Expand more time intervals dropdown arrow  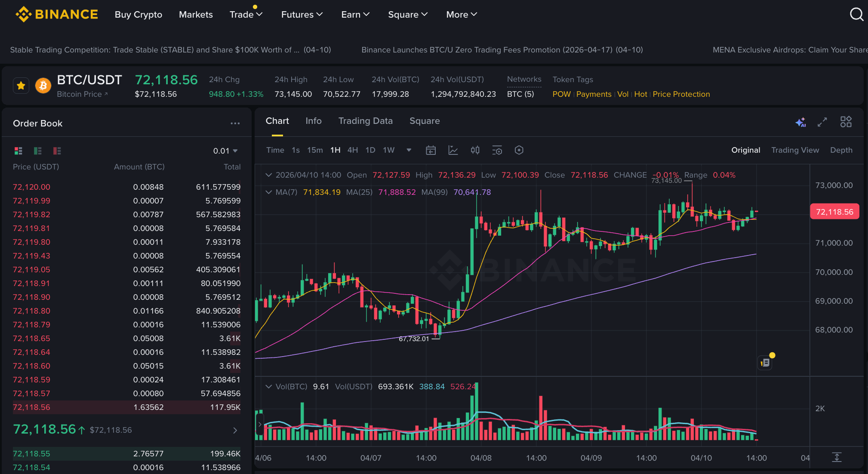(409, 150)
